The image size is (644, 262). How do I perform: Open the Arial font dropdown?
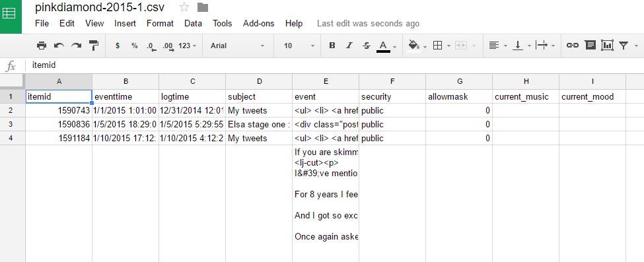coord(237,46)
